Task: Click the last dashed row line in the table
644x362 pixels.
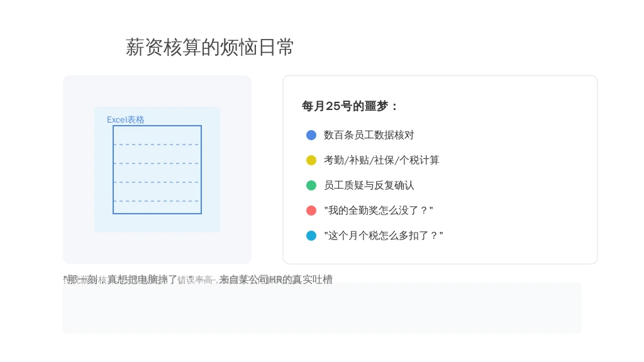Action: 157,201
